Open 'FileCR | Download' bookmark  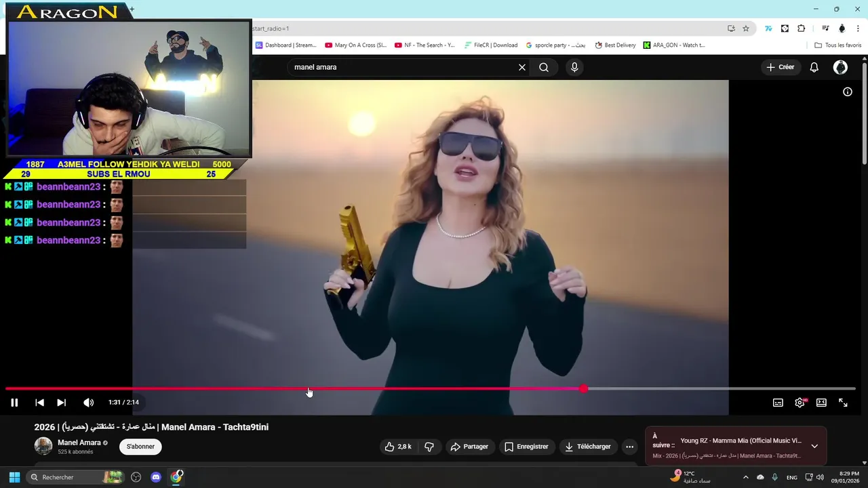point(491,45)
